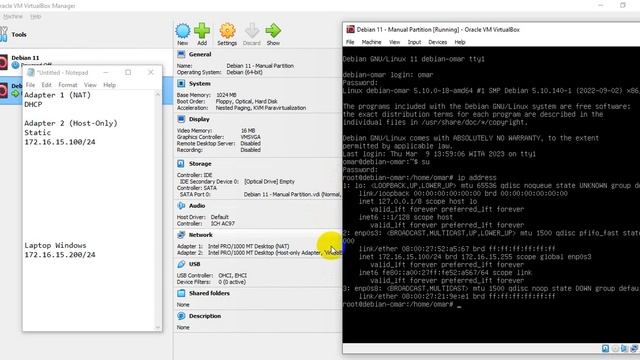Open Settings via the gear icon
The image size is (640, 360).
(x=227, y=31)
